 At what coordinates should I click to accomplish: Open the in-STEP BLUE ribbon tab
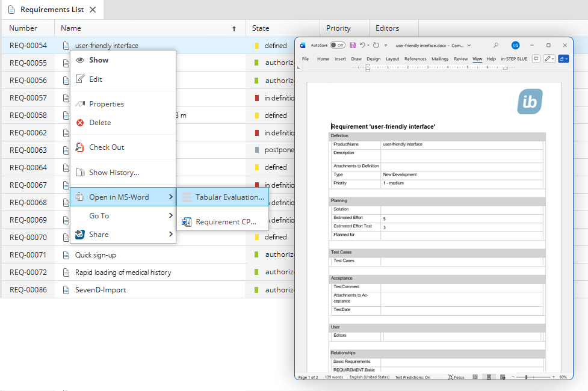[513, 59]
